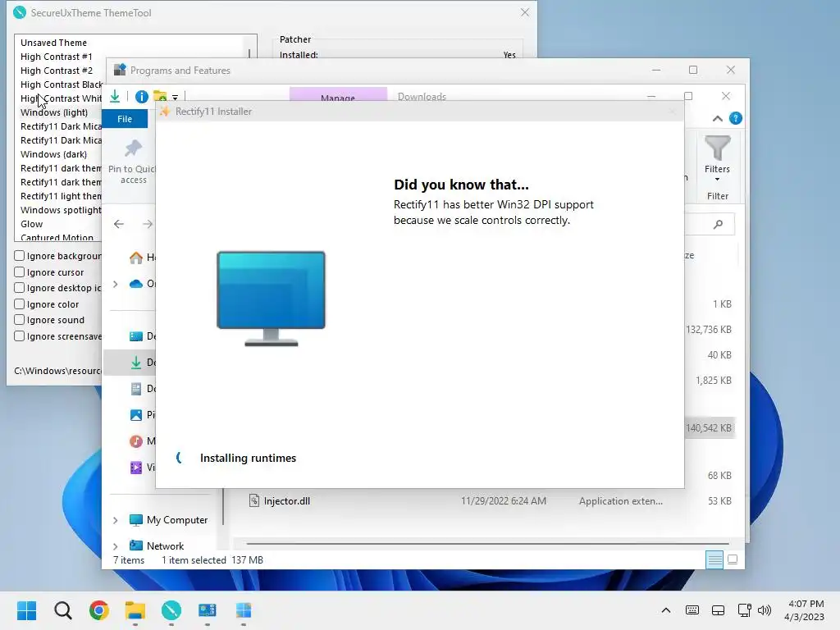Image resolution: width=840 pixels, height=630 pixels.
Task: Select Rectify11 light theme entry
Action: 61,195
